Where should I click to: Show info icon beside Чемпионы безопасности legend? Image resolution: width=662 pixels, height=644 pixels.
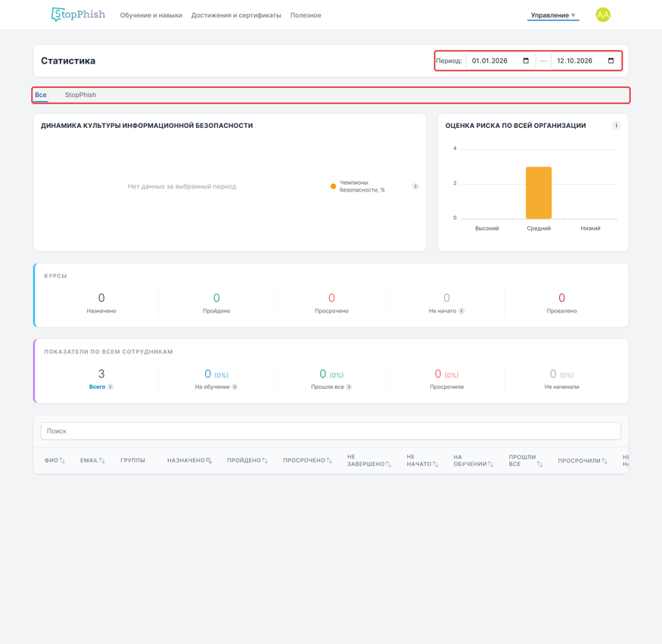[415, 186]
